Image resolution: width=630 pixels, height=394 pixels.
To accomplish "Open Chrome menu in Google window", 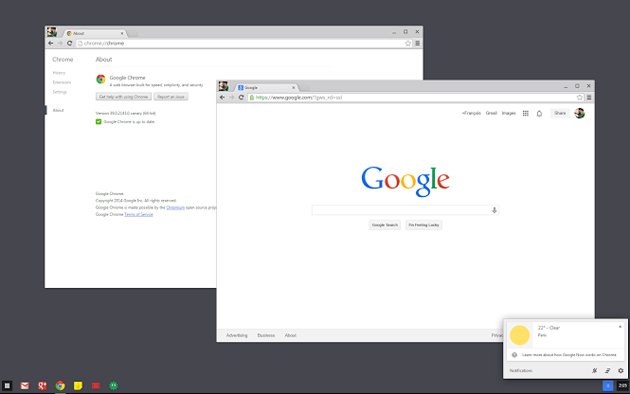I will click(x=589, y=98).
